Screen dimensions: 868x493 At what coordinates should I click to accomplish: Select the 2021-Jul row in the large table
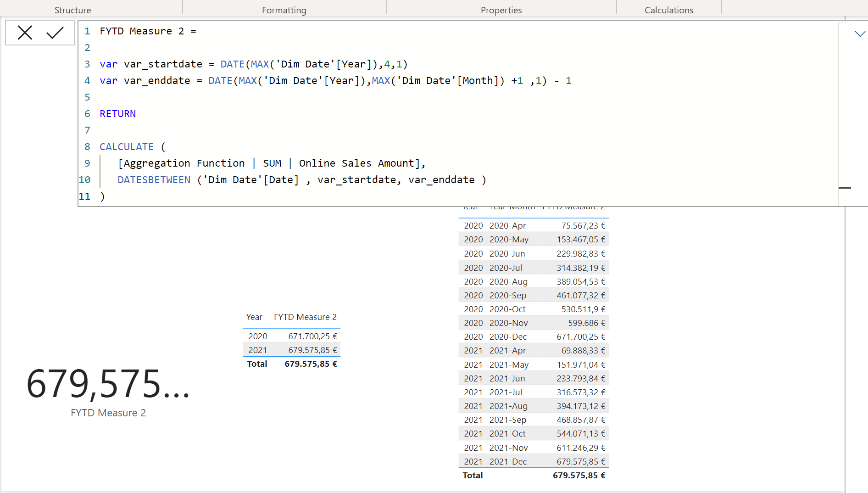tap(534, 392)
